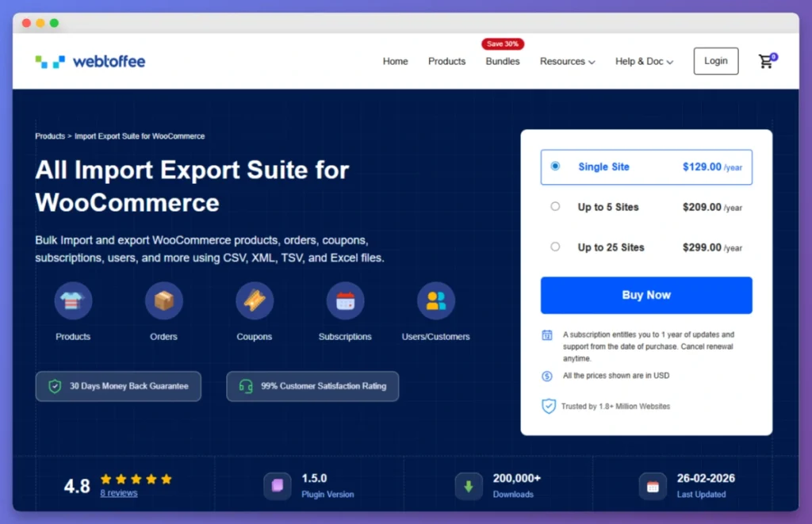Click the Users/Customers people icon
812x524 pixels.
pyautogui.click(x=435, y=301)
